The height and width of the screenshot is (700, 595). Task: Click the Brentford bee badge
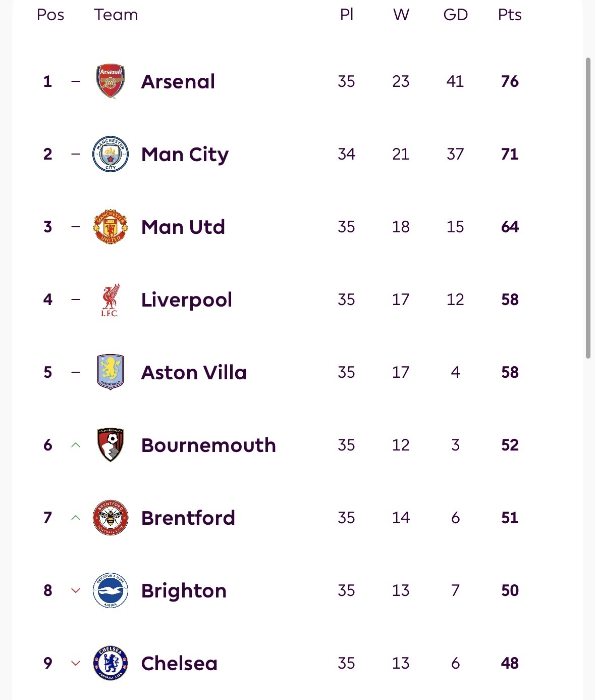coord(111,518)
